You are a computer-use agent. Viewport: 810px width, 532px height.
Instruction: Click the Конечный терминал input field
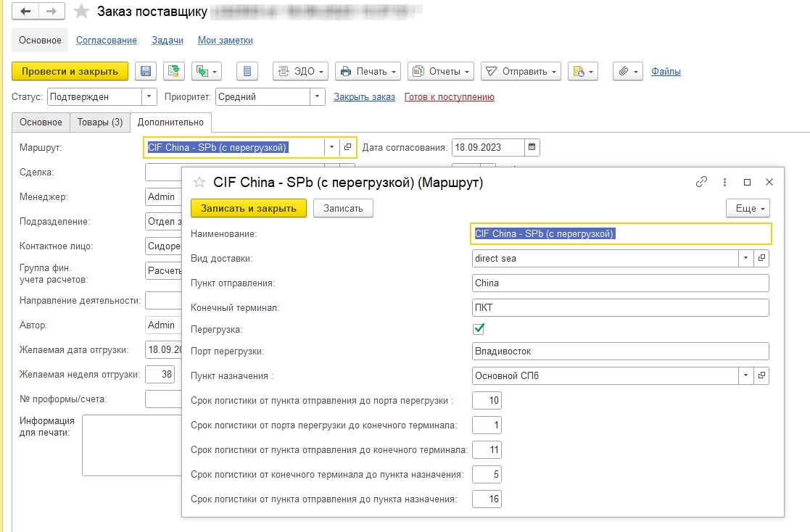(621, 308)
